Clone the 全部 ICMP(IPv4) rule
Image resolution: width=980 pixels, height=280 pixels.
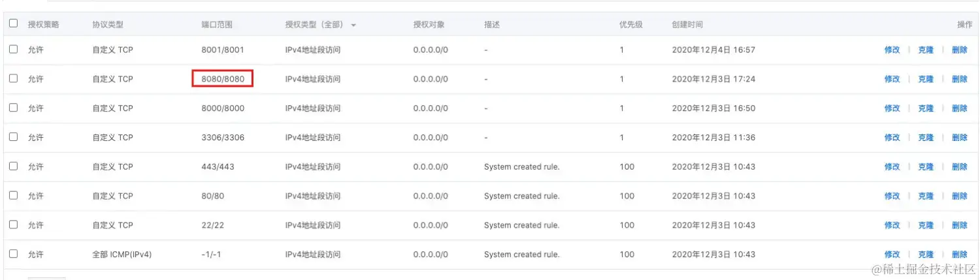point(926,255)
